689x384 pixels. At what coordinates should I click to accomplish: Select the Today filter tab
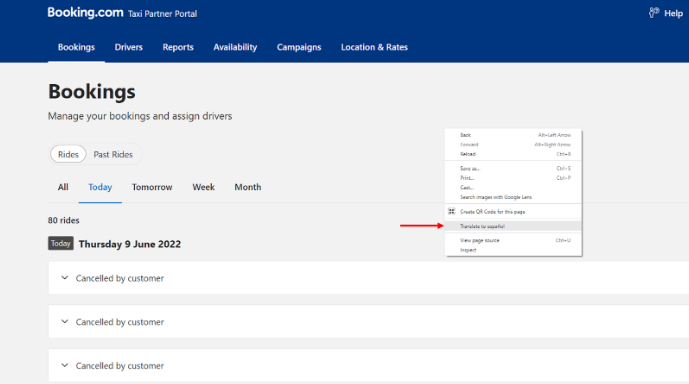point(100,187)
